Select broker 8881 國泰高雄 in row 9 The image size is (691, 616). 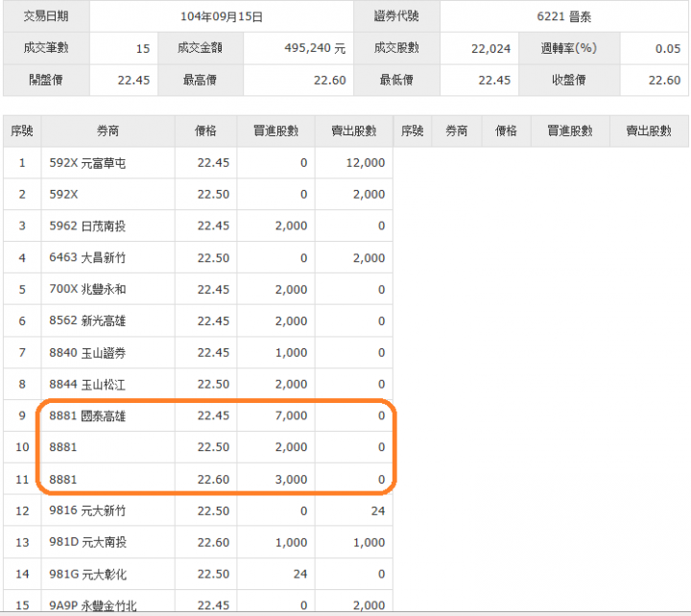point(87,415)
